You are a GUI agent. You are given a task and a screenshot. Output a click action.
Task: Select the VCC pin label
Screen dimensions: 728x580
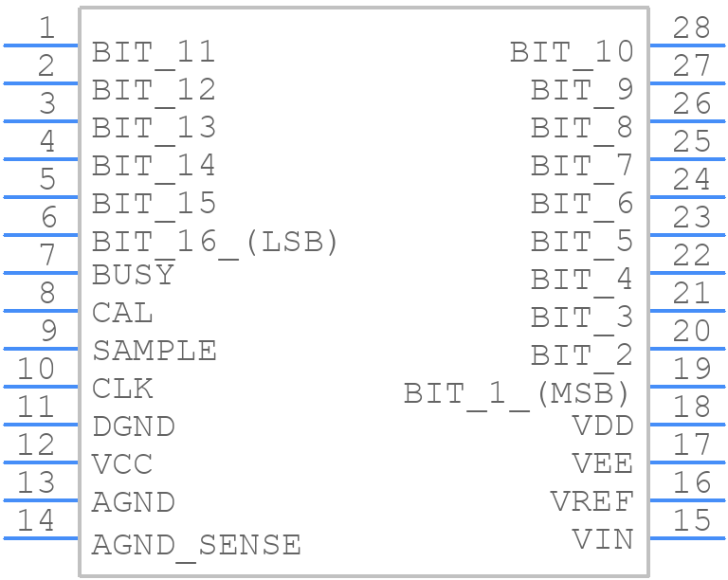point(122,464)
